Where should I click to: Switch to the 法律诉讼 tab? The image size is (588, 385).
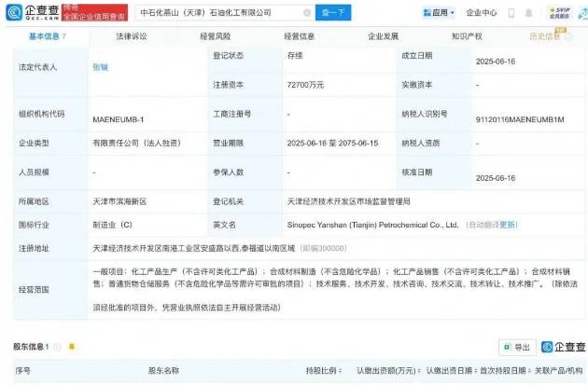(x=132, y=36)
